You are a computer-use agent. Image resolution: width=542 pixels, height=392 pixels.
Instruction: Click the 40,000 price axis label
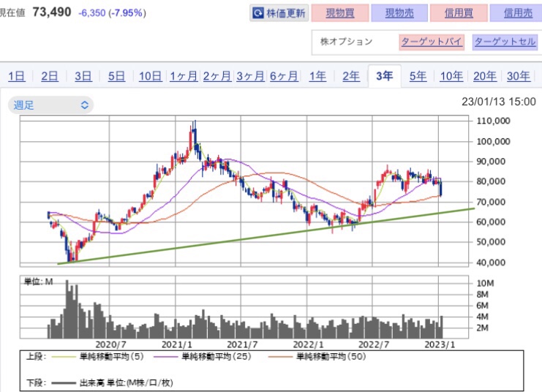point(491,263)
